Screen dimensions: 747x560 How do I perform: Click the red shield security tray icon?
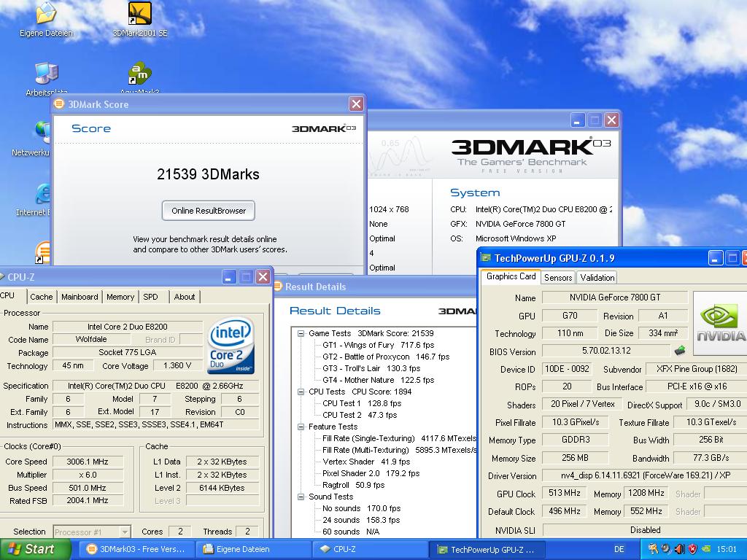tap(693, 549)
